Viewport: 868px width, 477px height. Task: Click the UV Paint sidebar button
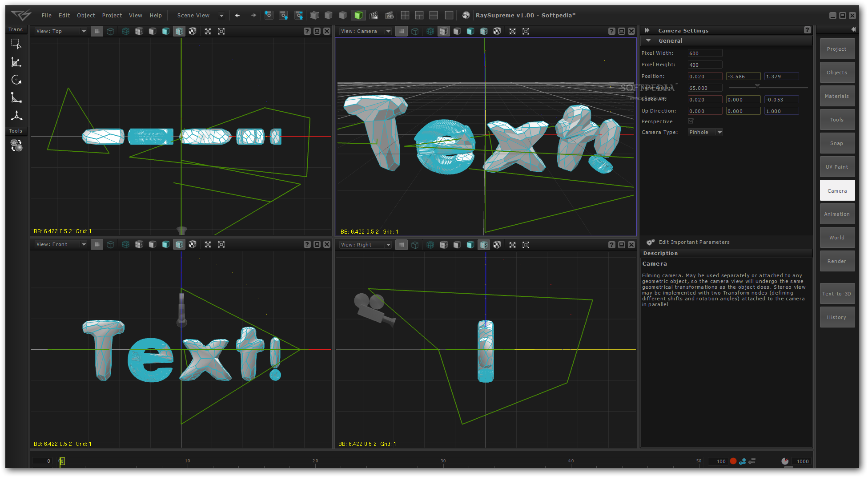[837, 167]
